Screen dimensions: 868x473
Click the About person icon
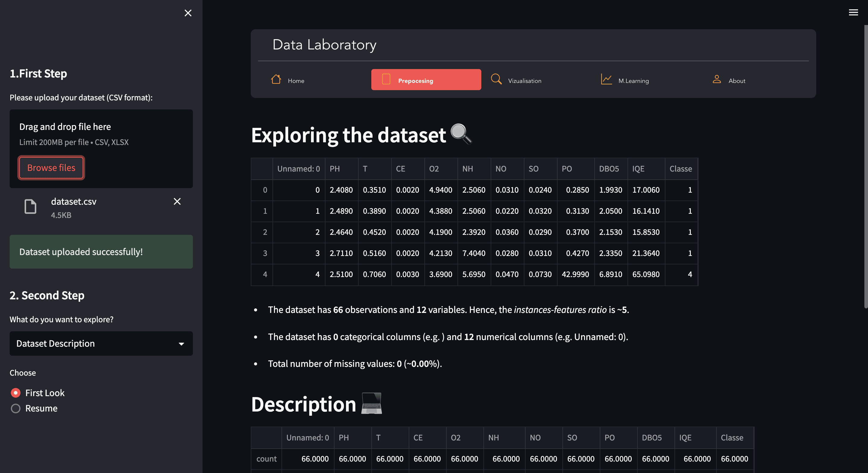(716, 80)
